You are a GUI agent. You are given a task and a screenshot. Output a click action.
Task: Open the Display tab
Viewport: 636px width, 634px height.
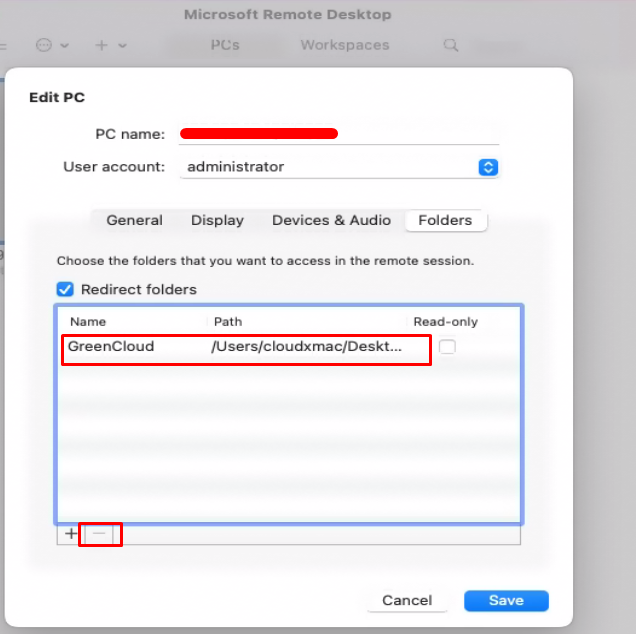217,220
